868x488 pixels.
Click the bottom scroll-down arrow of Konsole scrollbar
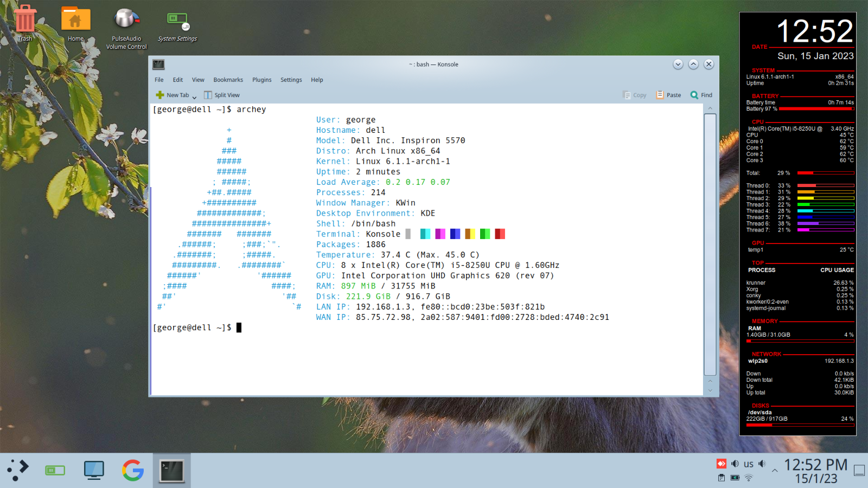point(710,390)
